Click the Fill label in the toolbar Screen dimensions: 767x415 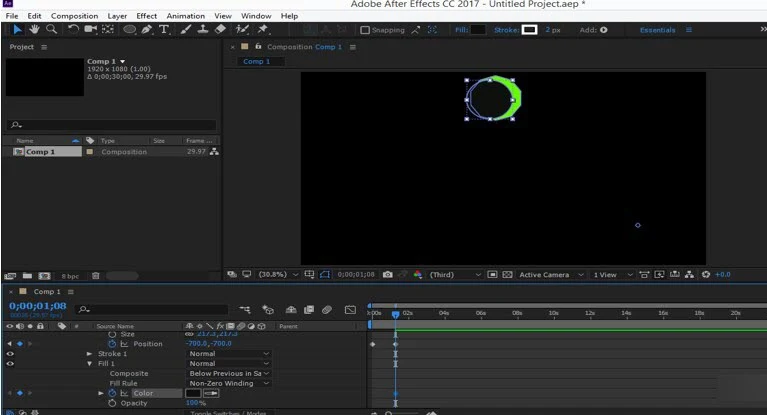click(x=461, y=30)
